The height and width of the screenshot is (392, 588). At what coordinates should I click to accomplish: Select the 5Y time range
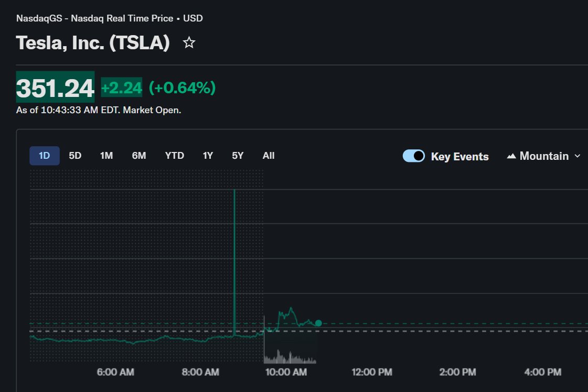coord(238,156)
